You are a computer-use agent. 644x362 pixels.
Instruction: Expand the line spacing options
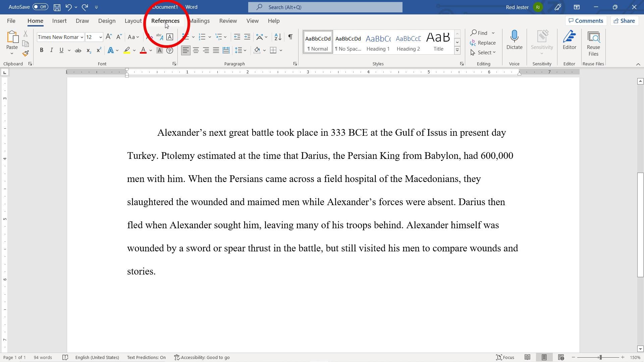(x=245, y=50)
